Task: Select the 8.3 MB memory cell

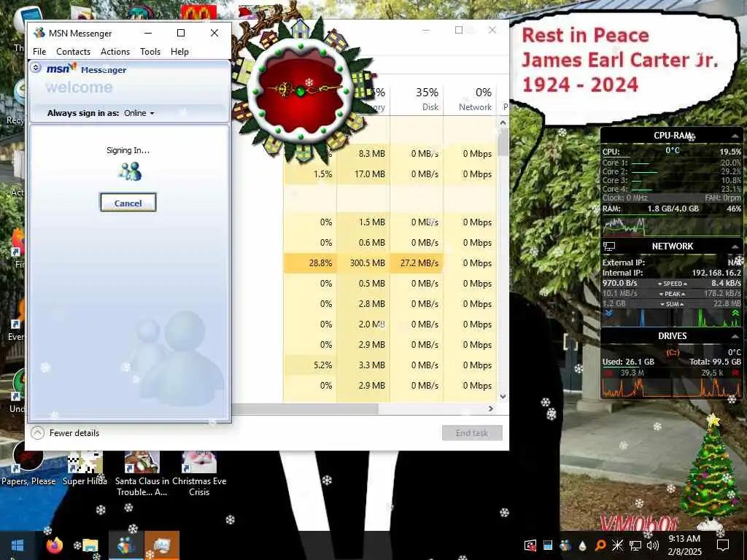Action: tap(364, 154)
